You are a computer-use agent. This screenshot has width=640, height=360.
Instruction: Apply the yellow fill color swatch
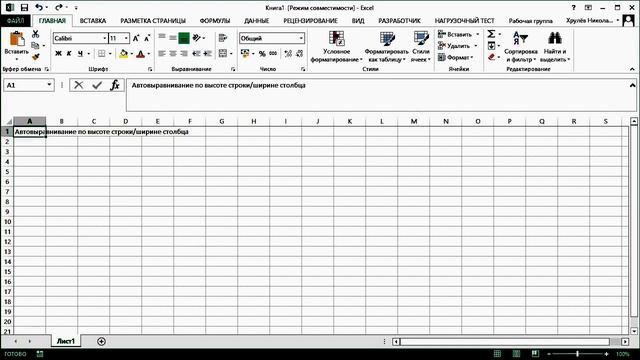123,53
